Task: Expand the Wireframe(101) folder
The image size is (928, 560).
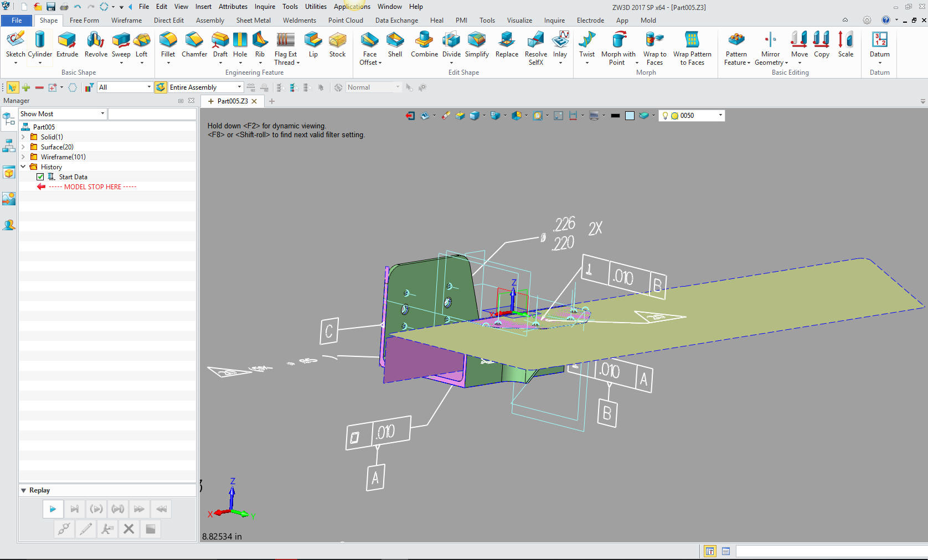Action: [x=23, y=157]
